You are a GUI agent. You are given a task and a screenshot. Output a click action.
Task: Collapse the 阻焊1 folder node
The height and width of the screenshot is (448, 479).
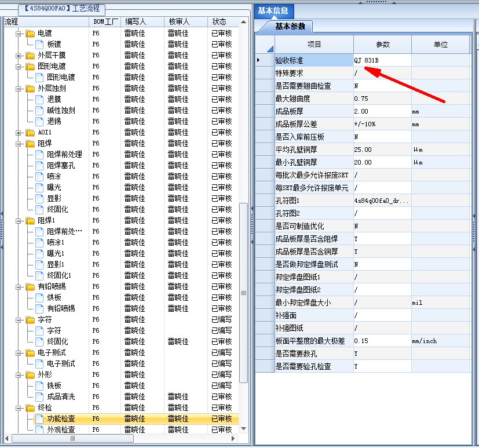coord(19,221)
